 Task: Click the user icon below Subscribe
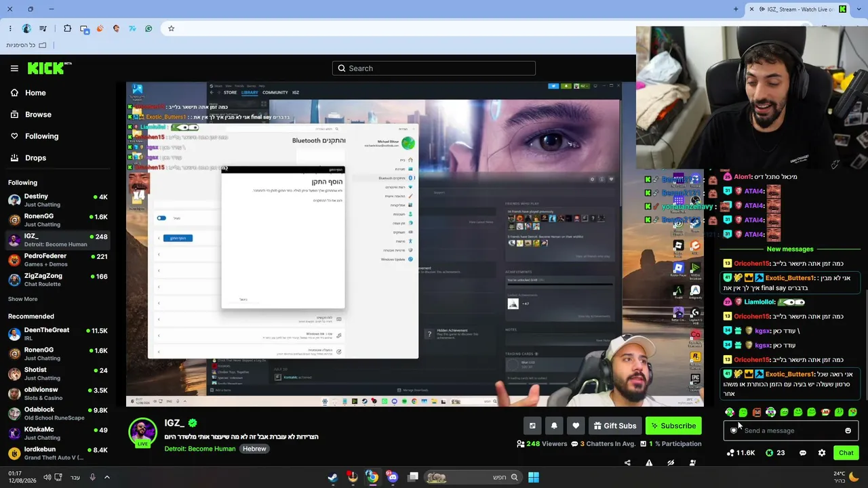coord(692,463)
